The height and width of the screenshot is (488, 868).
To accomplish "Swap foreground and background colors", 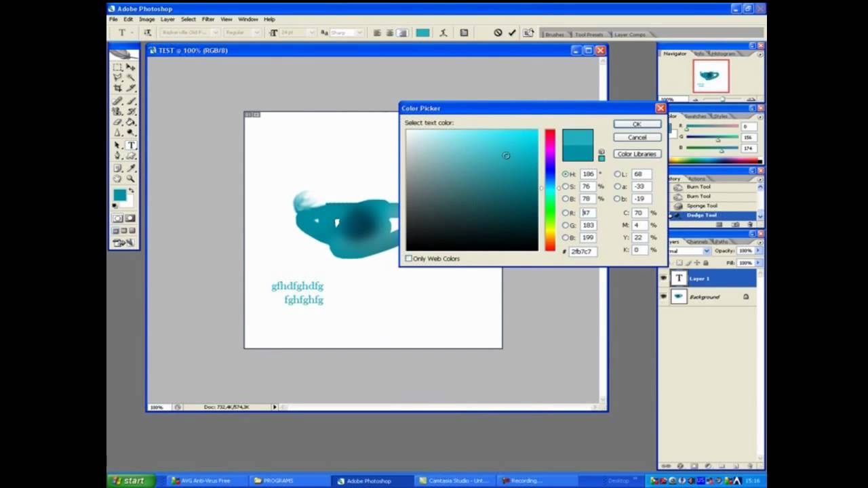I will point(132,190).
